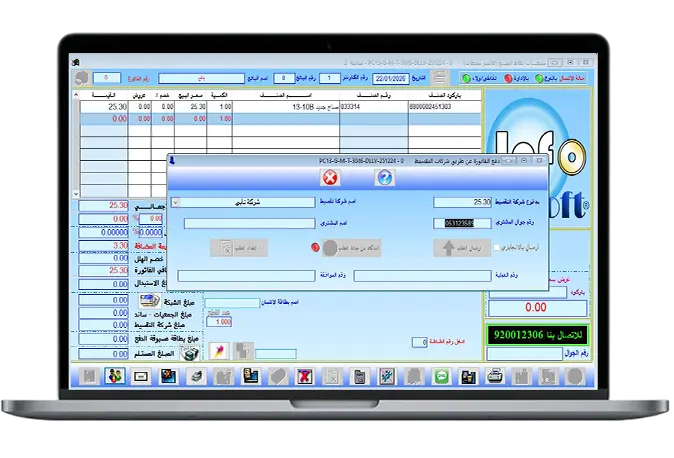The height and width of the screenshot is (458, 674).
Task: Select the first item row barcode cell
Action: click(443, 105)
